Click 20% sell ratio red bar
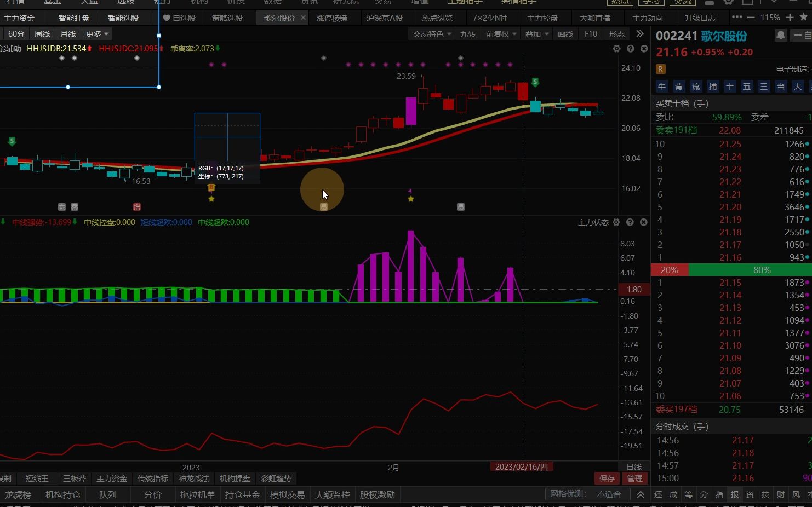812x507 pixels. point(670,270)
